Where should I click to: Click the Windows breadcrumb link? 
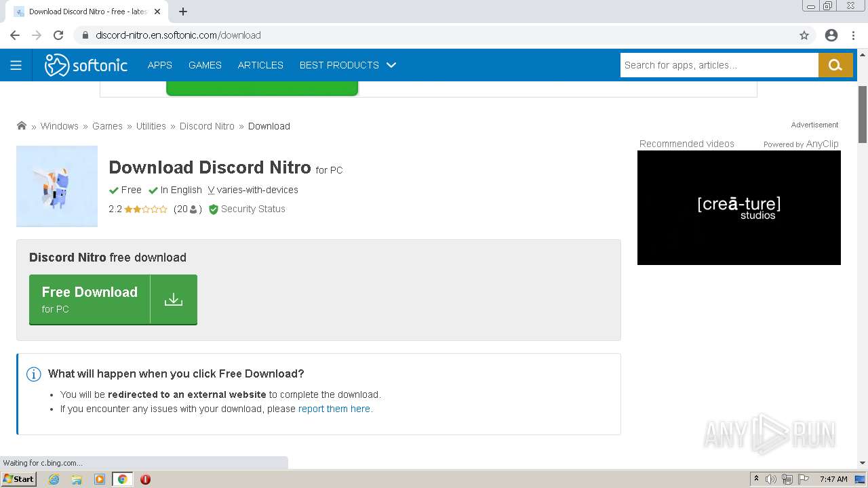click(60, 126)
